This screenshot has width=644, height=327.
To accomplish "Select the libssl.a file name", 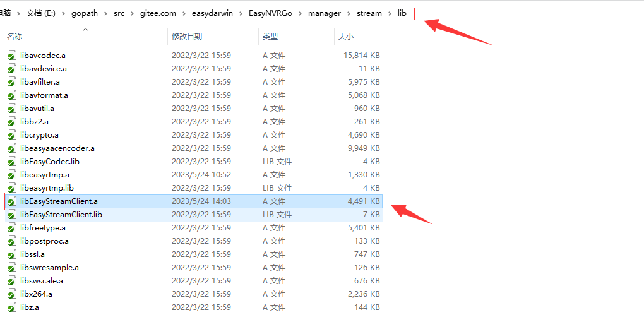I will coord(32,254).
